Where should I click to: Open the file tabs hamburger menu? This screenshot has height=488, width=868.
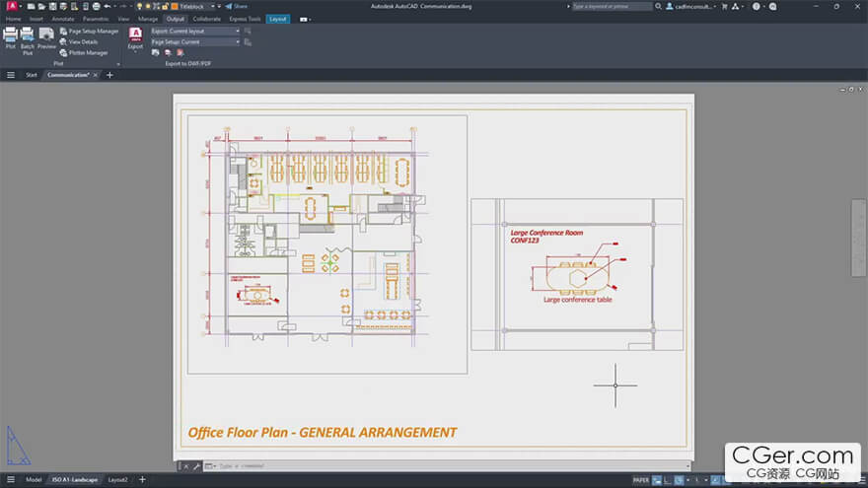click(x=11, y=75)
